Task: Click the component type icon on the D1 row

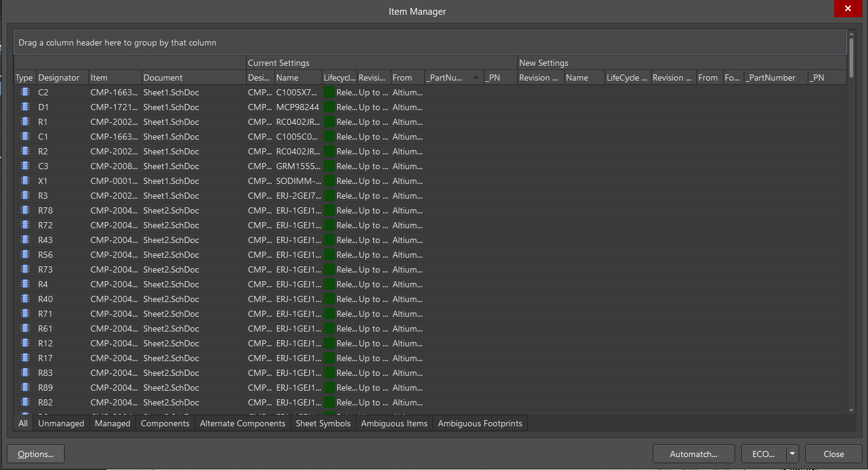Action: [x=24, y=106]
